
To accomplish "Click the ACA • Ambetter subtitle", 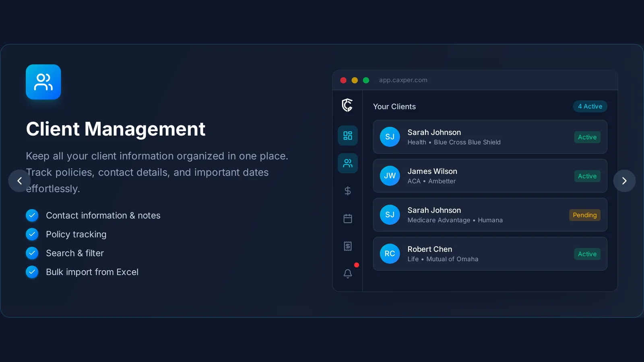I will point(431,181).
